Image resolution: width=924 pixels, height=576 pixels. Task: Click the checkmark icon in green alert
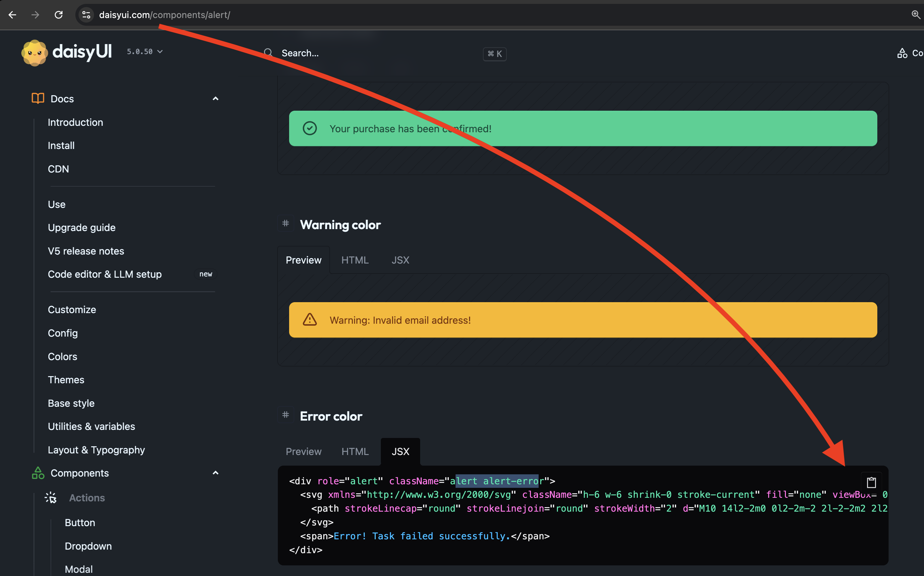click(x=309, y=128)
